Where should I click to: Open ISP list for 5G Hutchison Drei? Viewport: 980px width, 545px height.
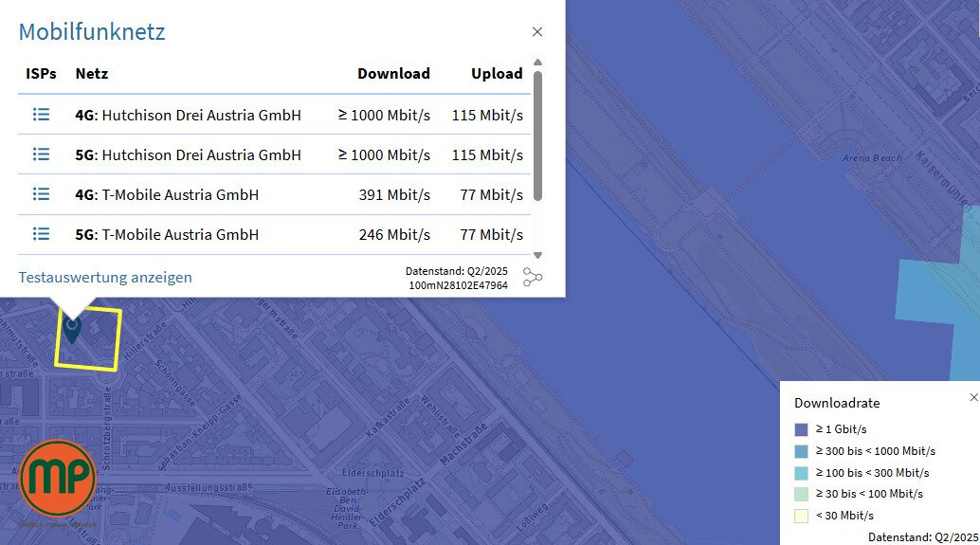coord(41,154)
